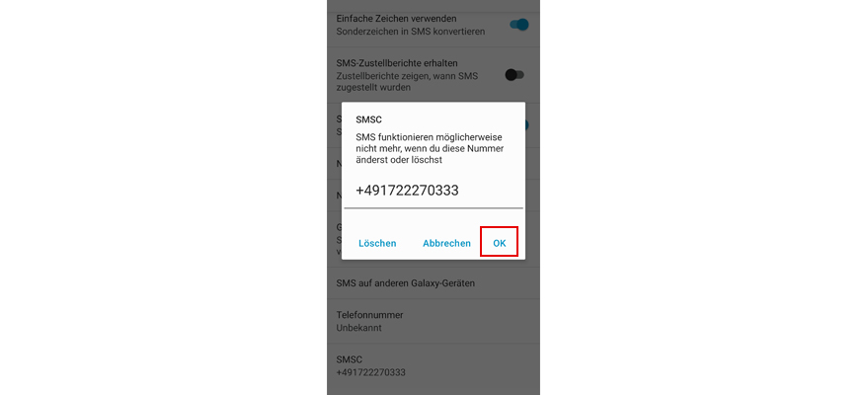Open the Telefonnummer entry
The image size is (868, 395).
[x=434, y=321]
